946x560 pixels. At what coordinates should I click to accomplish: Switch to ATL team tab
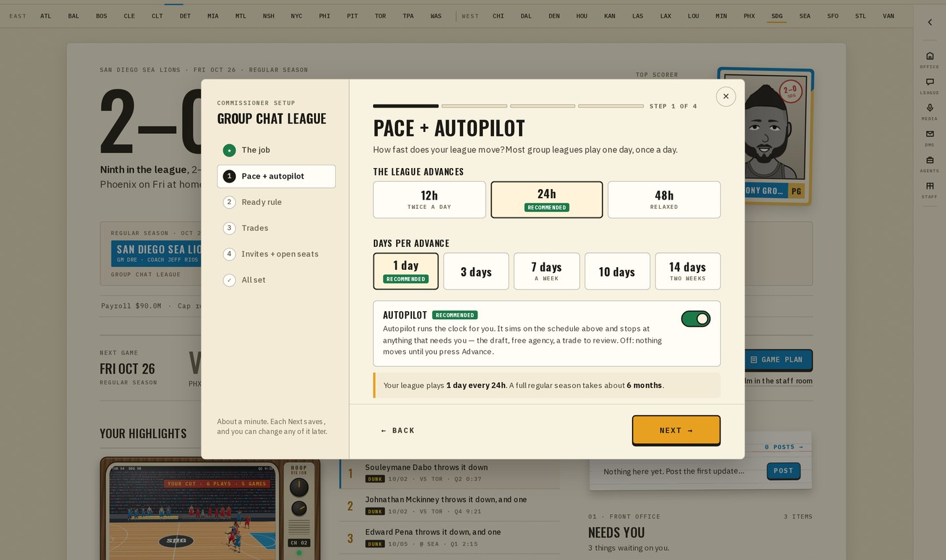45,16
